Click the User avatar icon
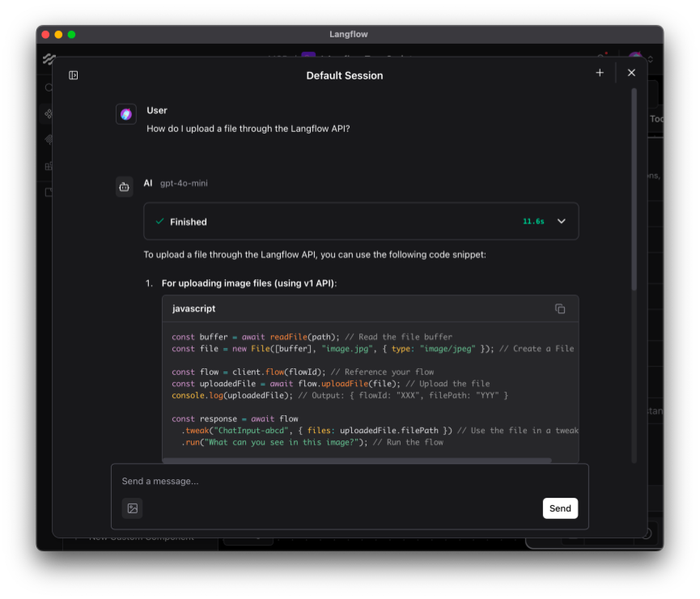The image size is (700, 599). pos(125,114)
